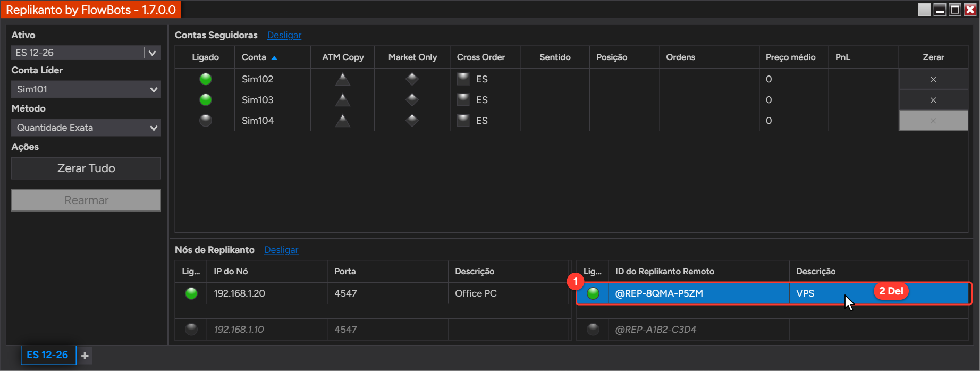Click the @REP-A1B2-C3D4 placeholder ID field
980x371 pixels.
pos(699,330)
